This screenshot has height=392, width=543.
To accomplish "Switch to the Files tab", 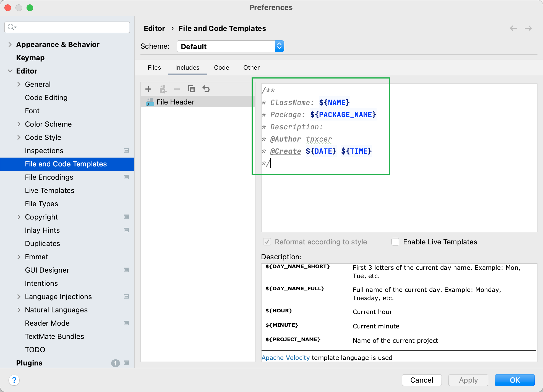I will 154,68.
